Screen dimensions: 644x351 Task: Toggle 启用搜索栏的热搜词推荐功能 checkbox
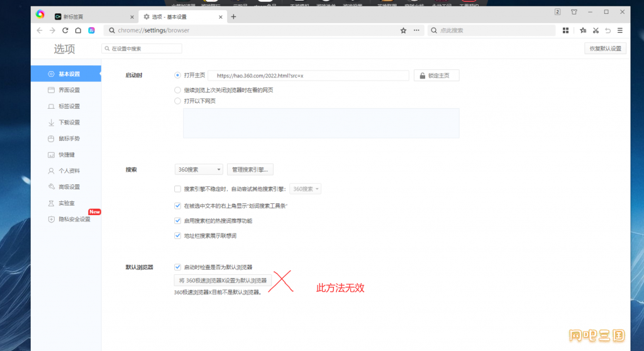click(177, 221)
